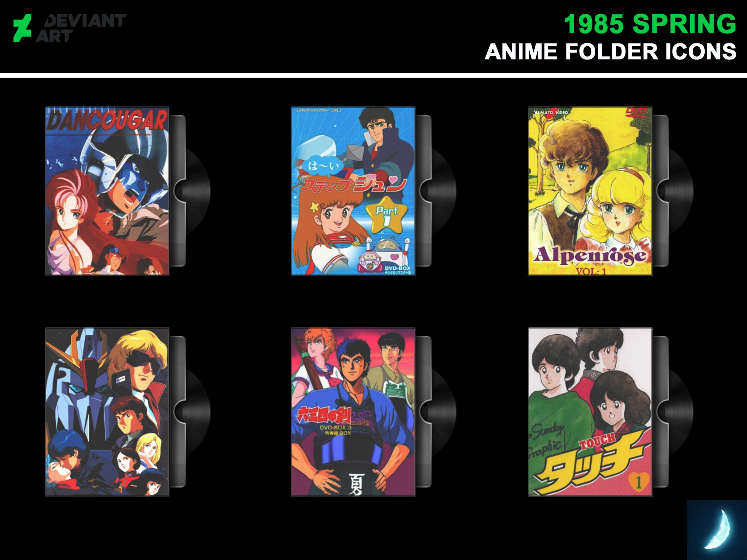
Task: Click the vinyl disc behind the Zeta Gundam cover
Action: [198, 412]
